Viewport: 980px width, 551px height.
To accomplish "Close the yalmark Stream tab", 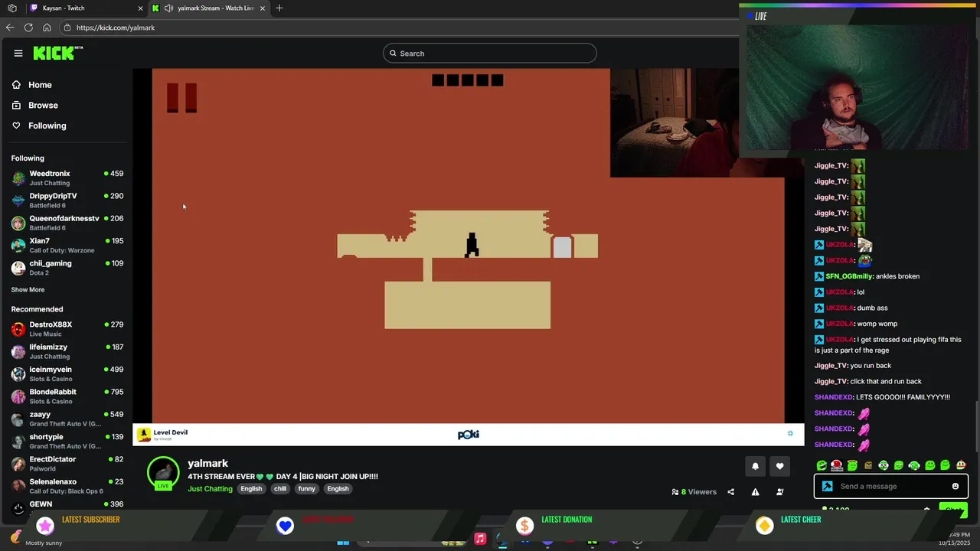I will (x=263, y=8).
